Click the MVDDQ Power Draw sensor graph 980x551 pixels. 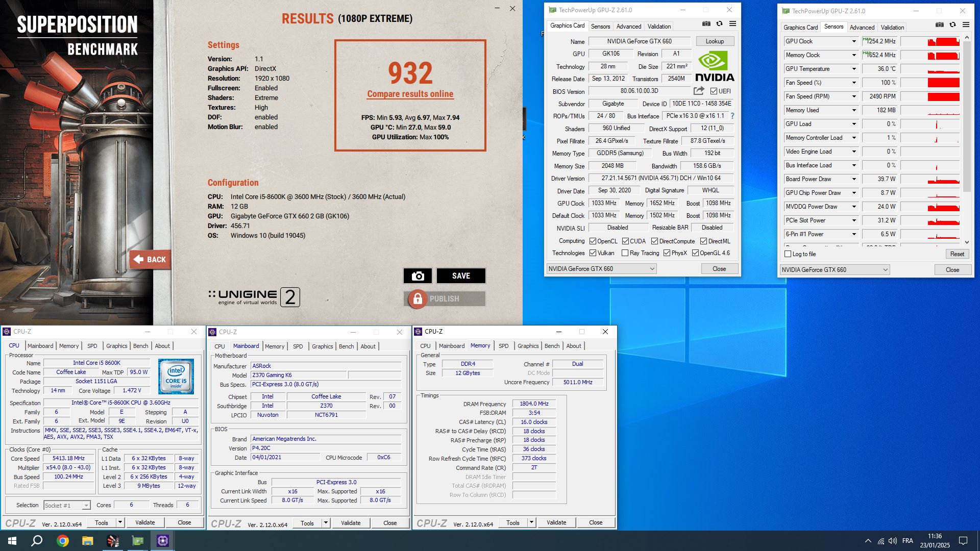tap(930, 207)
